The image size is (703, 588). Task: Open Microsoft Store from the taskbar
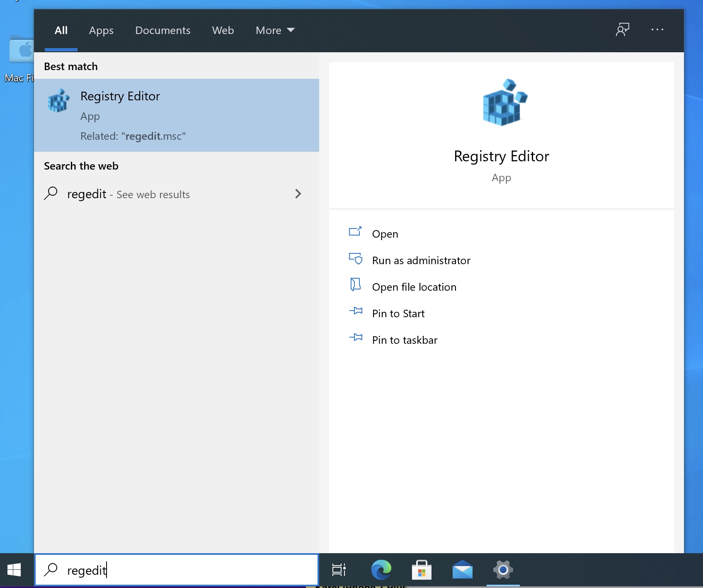(422, 570)
